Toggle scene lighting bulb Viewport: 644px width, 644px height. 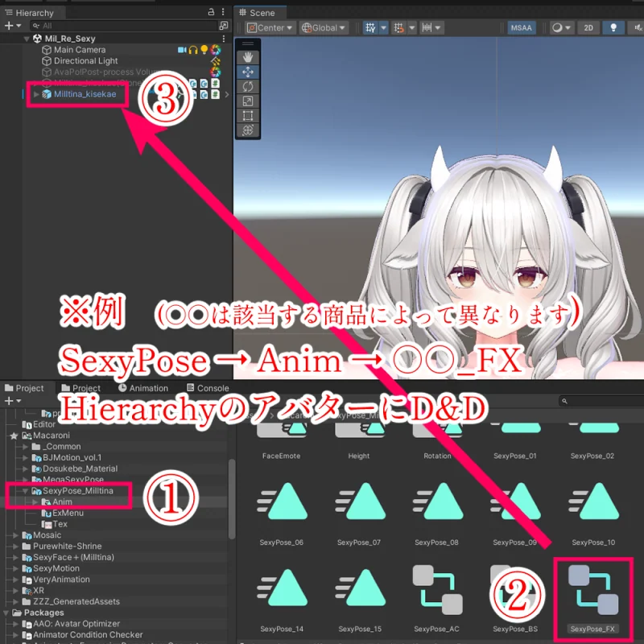[613, 28]
